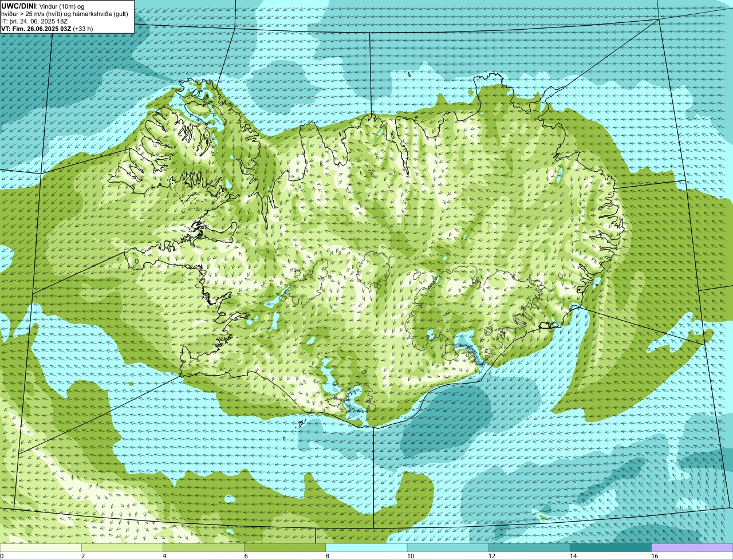Pick the 10–12 m/s cyan legend swatch
This screenshot has width=733, height=560.
(x=448, y=548)
